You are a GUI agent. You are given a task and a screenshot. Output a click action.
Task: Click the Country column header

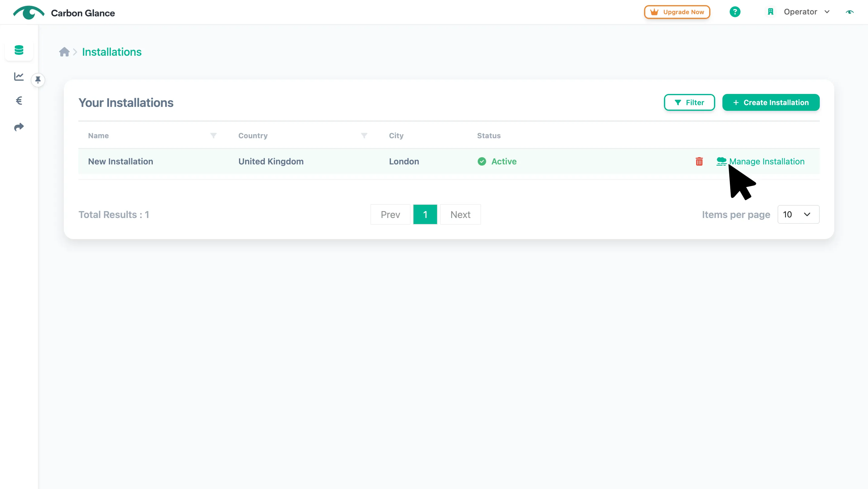[x=253, y=135]
